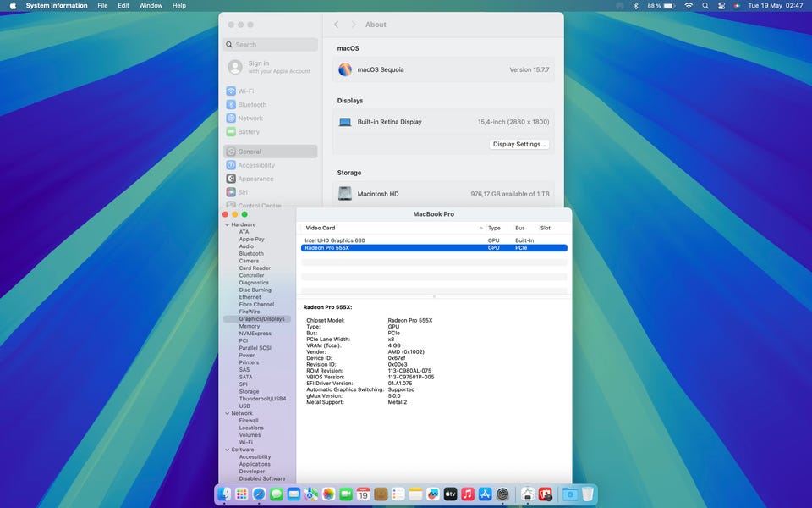This screenshot has height=508, width=812.
Task: Click System Settings icon in Dock
Action: pyautogui.click(x=502, y=494)
